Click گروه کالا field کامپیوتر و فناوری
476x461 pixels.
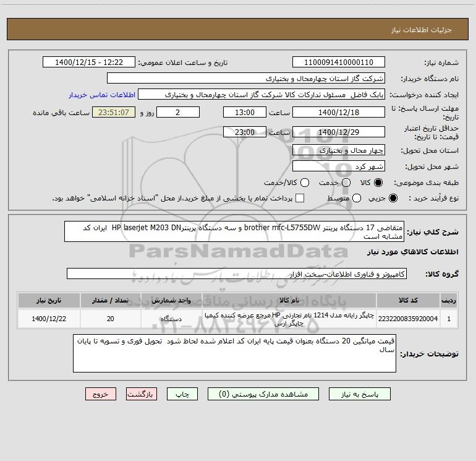[x=237, y=274]
